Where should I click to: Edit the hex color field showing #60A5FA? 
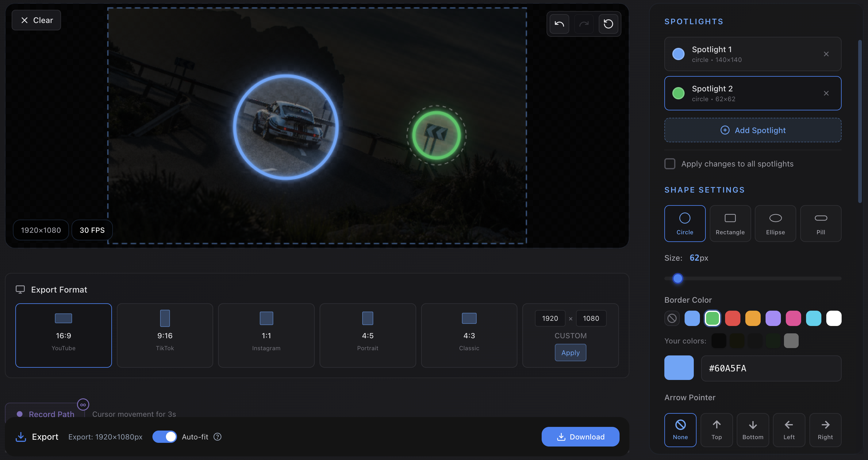(x=771, y=368)
